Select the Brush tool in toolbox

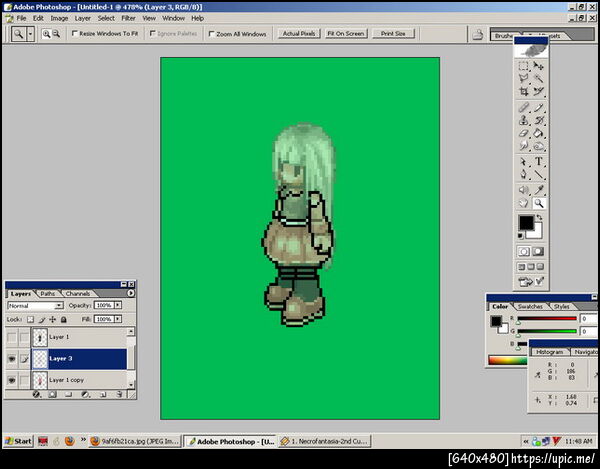(x=538, y=108)
